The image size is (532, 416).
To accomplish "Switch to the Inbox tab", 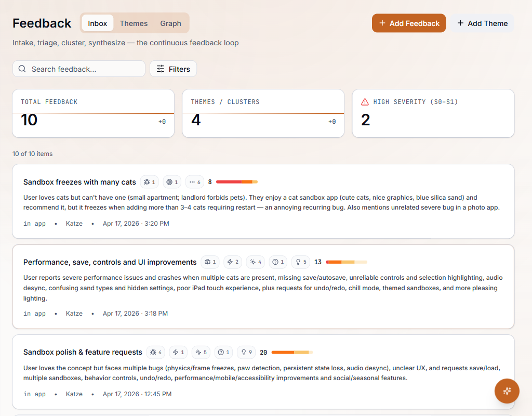I will (x=97, y=23).
